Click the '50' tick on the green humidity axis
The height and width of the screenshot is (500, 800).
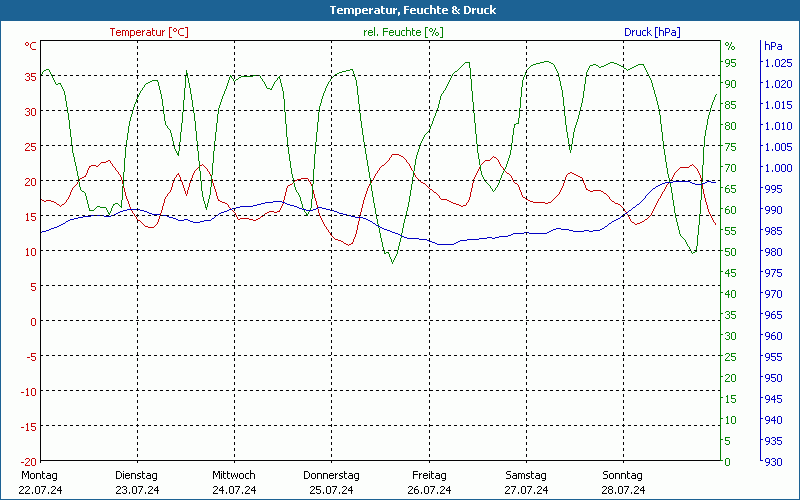click(731, 252)
